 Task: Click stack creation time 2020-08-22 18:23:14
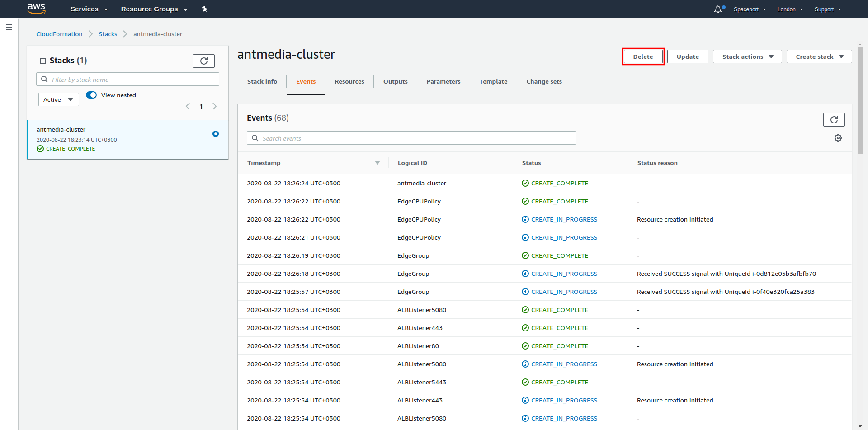coord(77,140)
